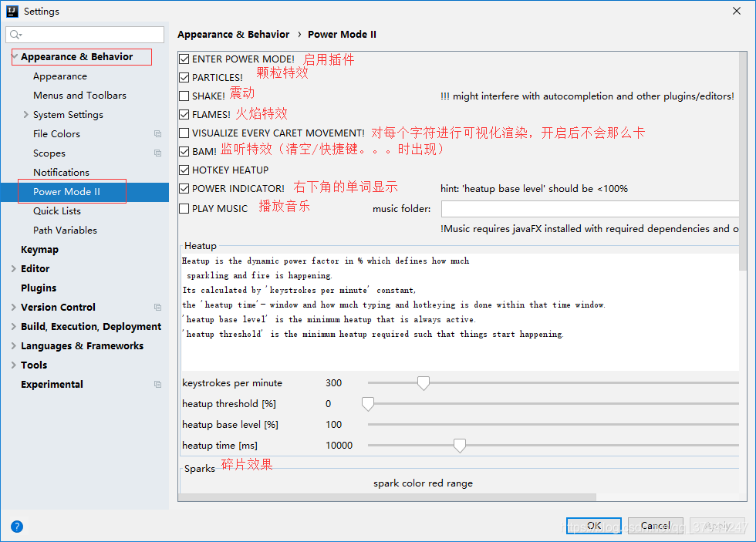Expand the Tools section
Screen dimensions: 756x542
pyautogui.click(x=14, y=365)
